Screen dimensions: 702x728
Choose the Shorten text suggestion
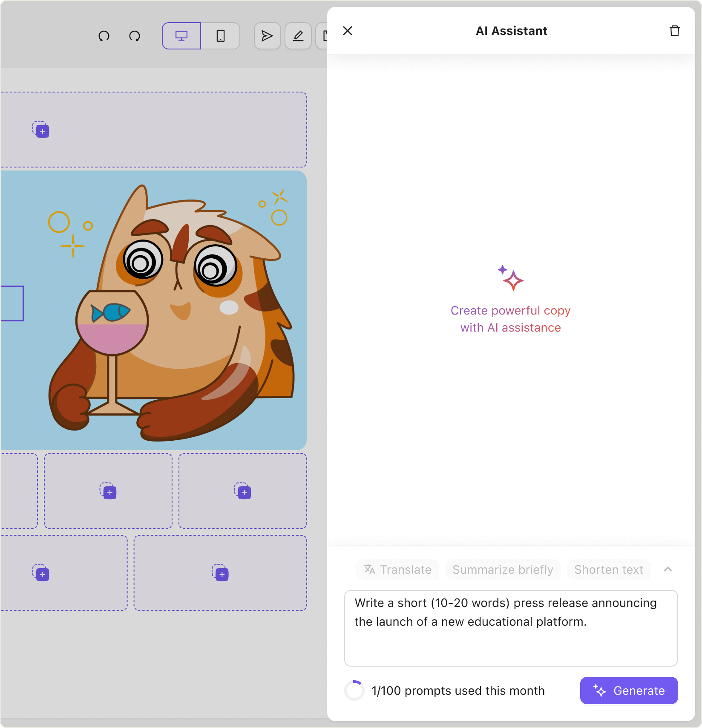[609, 569]
